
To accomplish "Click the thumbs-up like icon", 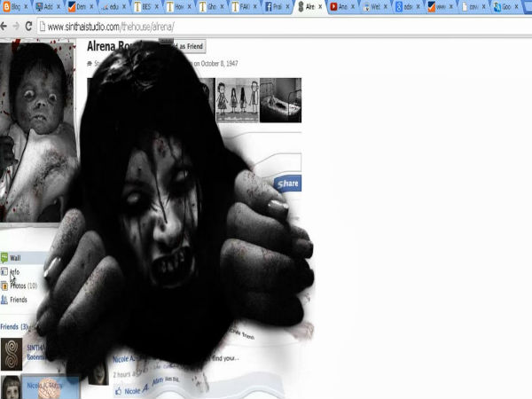I will point(118,391).
